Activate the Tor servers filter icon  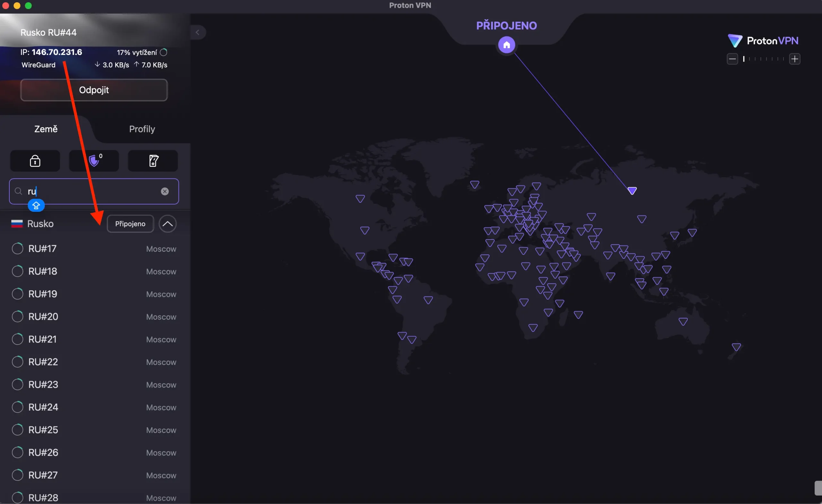153,161
